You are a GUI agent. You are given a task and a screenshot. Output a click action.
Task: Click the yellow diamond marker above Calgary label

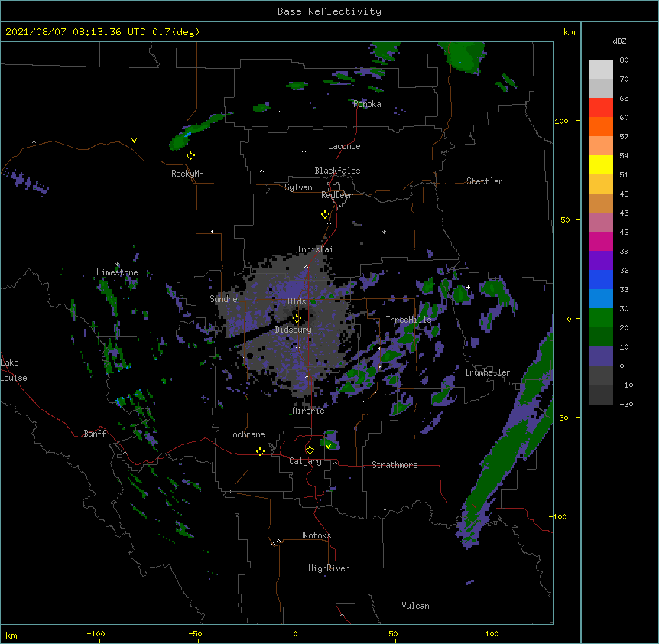[x=310, y=450]
